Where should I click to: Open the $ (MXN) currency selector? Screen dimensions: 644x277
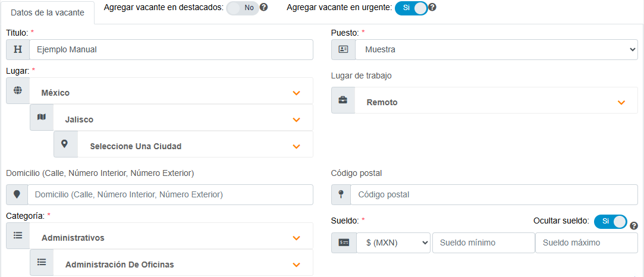[393, 243]
